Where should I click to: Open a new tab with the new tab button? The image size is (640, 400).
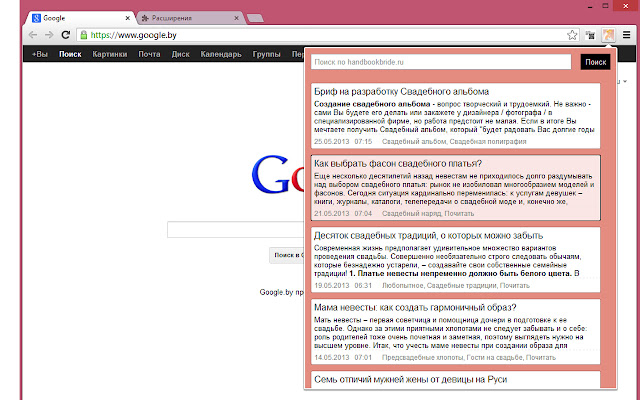pos(255,18)
